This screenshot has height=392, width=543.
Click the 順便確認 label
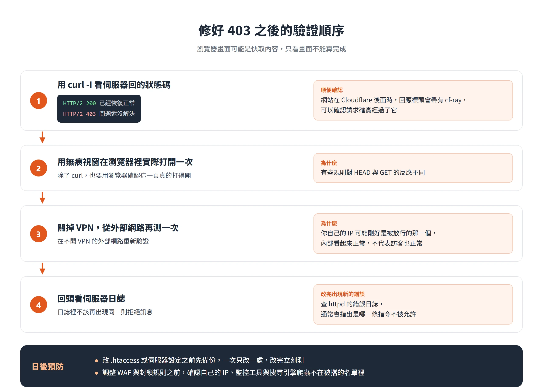tap(332, 90)
